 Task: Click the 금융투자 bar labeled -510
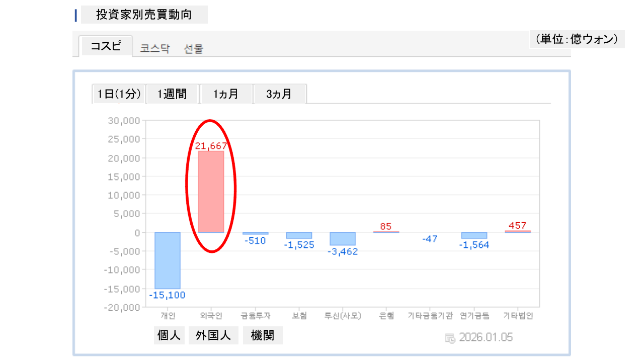tap(255, 233)
